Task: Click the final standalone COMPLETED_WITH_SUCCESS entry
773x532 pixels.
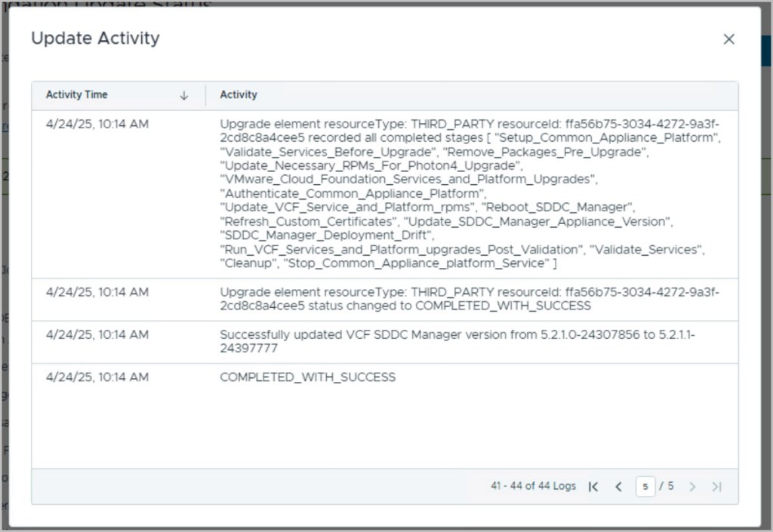Action: (307, 377)
